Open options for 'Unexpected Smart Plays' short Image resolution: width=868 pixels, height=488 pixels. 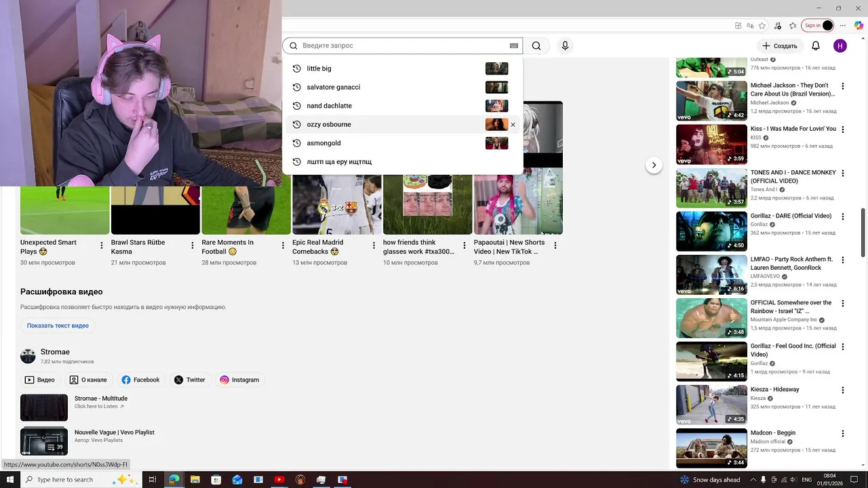click(x=102, y=245)
